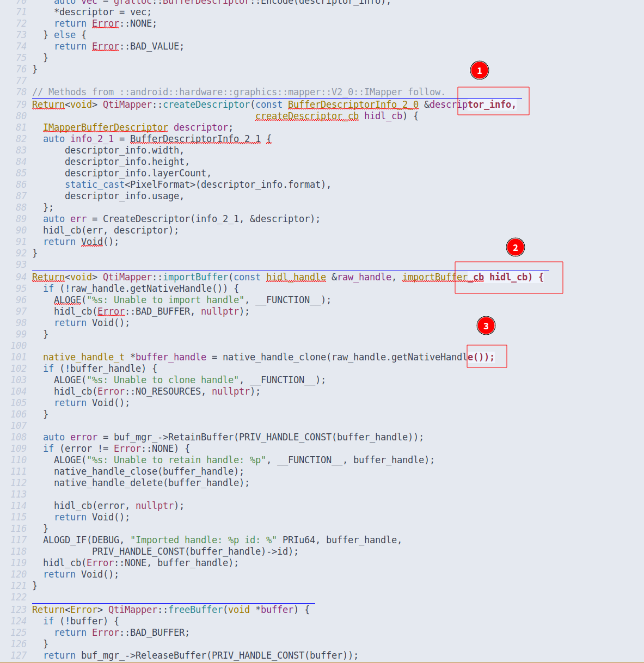Click the red highlight box on line 101

coord(487,356)
